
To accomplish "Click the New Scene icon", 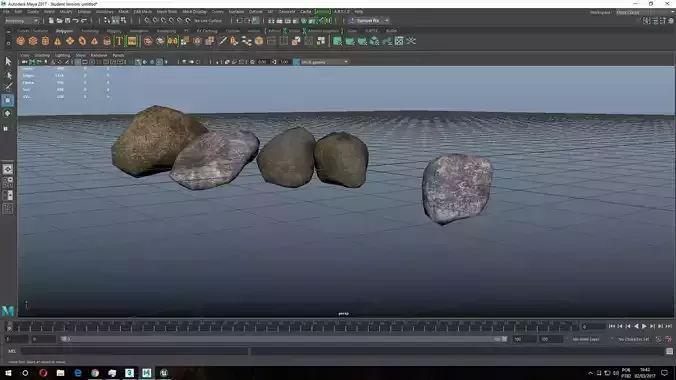I will pos(51,21).
